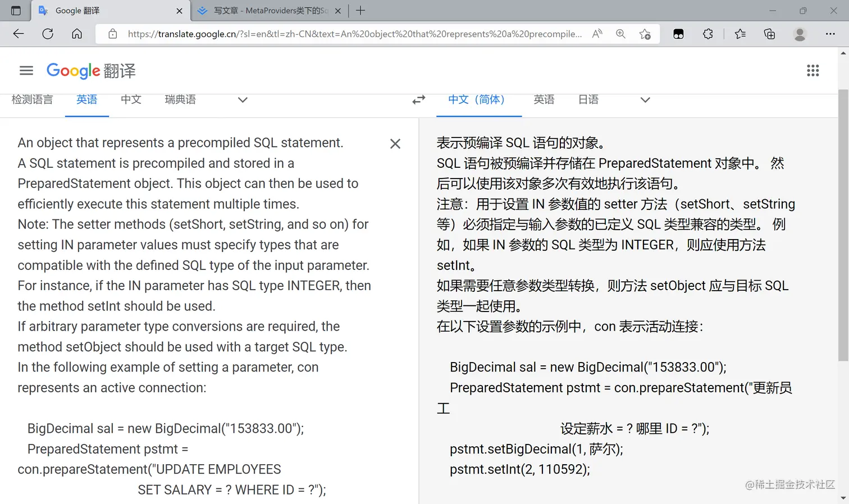Open a new browser tab
Viewport: 849px width, 504px height.
360,11
